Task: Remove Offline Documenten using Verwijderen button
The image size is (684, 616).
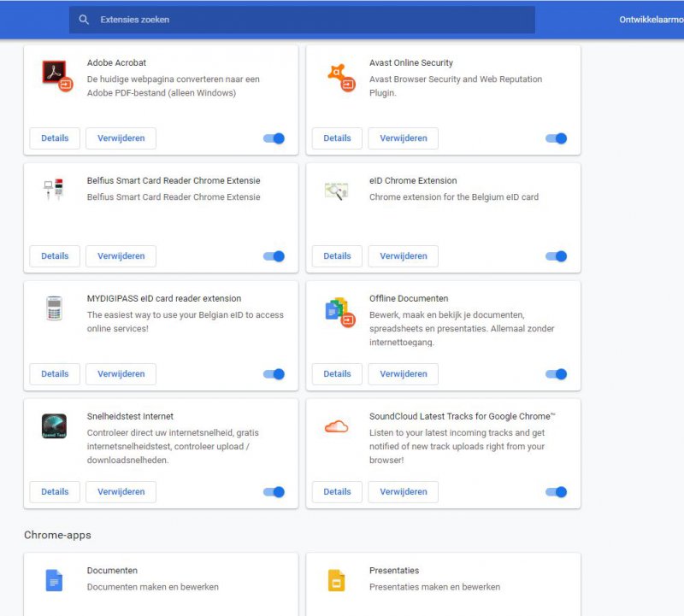Action: tap(403, 374)
